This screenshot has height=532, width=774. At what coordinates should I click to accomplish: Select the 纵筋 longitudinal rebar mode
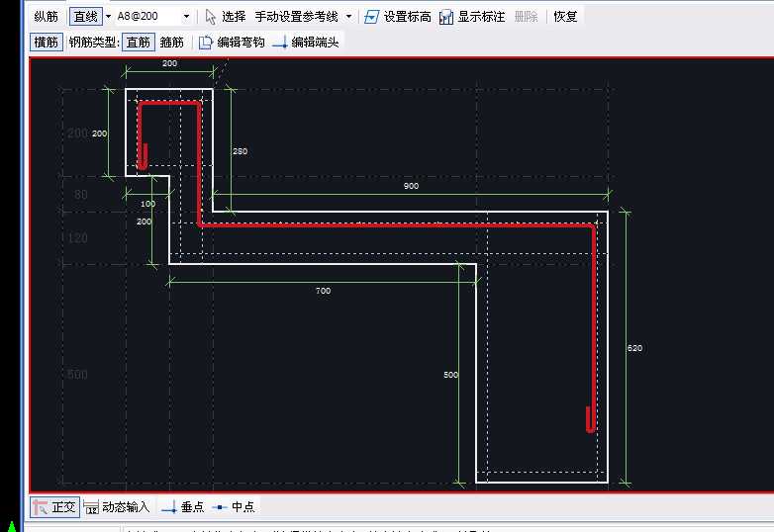click(46, 17)
